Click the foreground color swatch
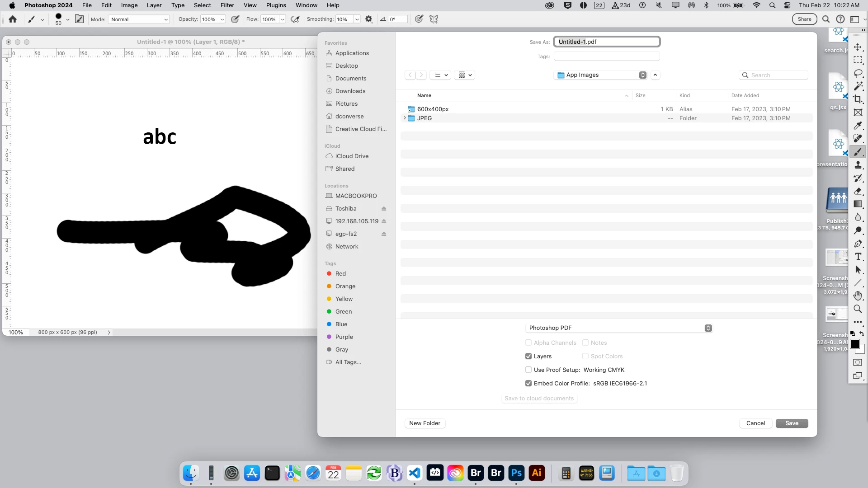 coord(854,344)
